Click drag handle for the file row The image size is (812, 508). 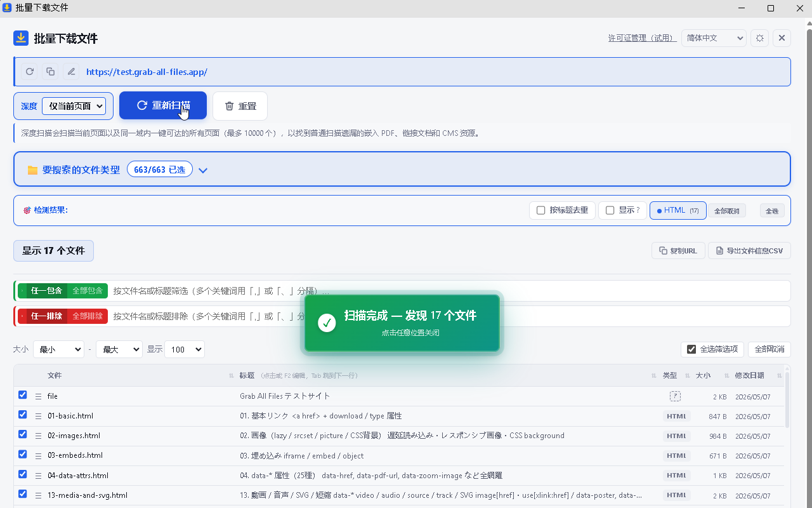38,396
